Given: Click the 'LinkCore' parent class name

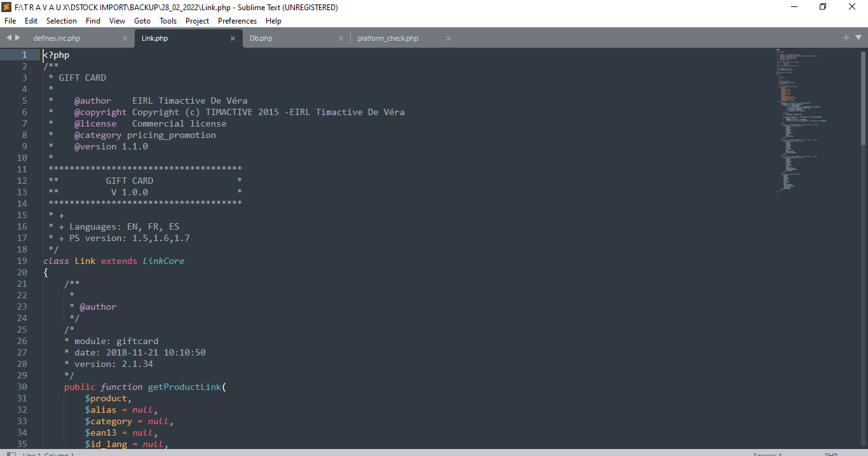Looking at the screenshot, I should (x=163, y=261).
